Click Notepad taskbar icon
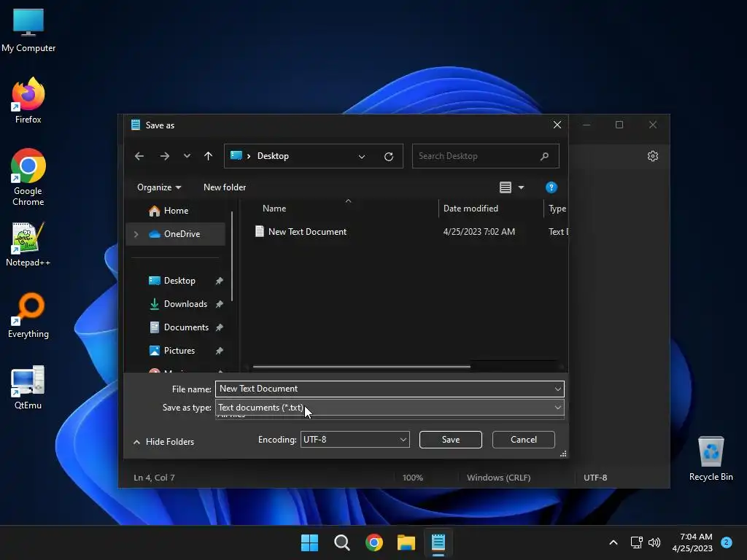747x560 pixels. [x=438, y=542]
